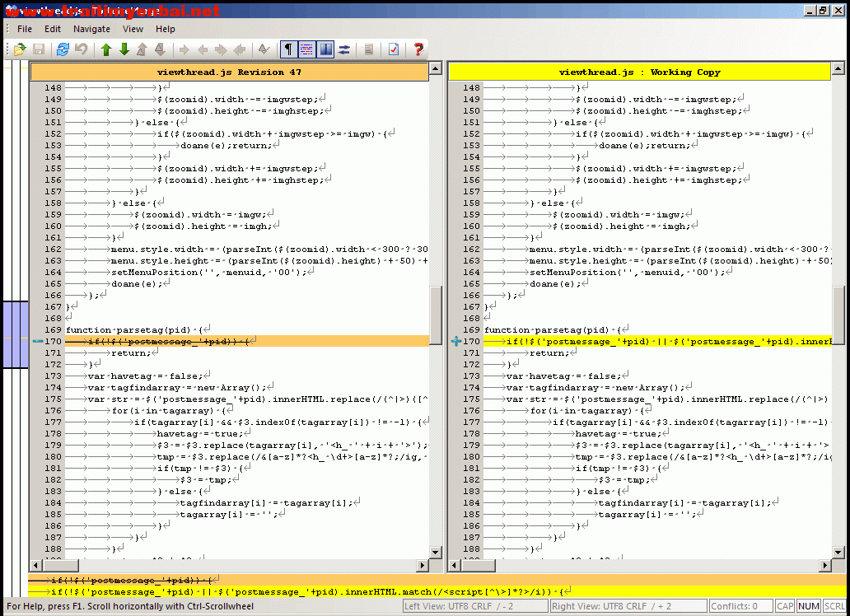The height and width of the screenshot is (616, 850).
Task: Click the right pane horizontal scrollbar thumb
Action: pos(478,566)
